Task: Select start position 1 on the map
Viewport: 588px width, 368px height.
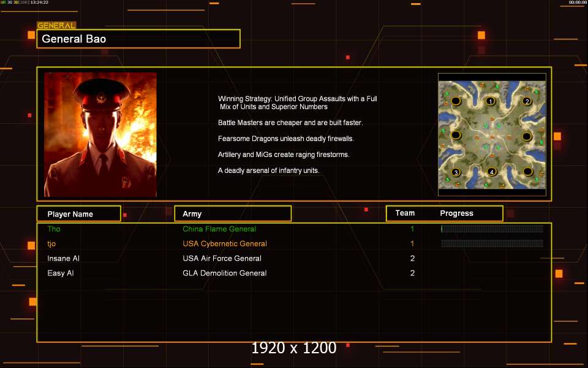Action: click(491, 101)
